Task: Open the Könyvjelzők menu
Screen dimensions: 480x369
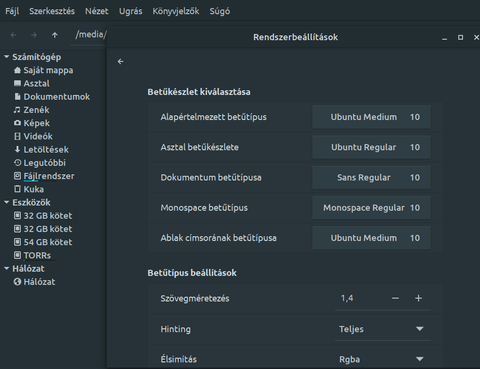Action: point(176,11)
